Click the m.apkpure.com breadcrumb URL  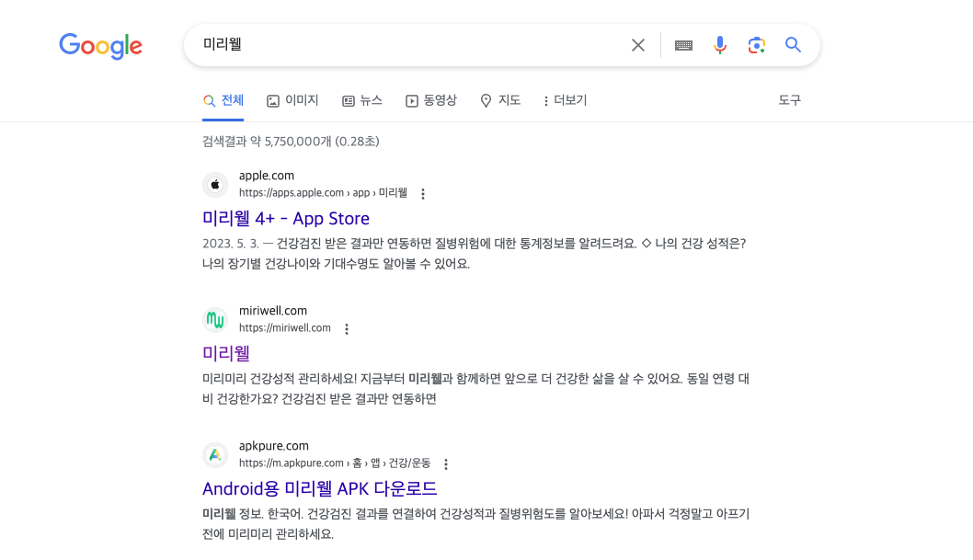pos(335,463)
